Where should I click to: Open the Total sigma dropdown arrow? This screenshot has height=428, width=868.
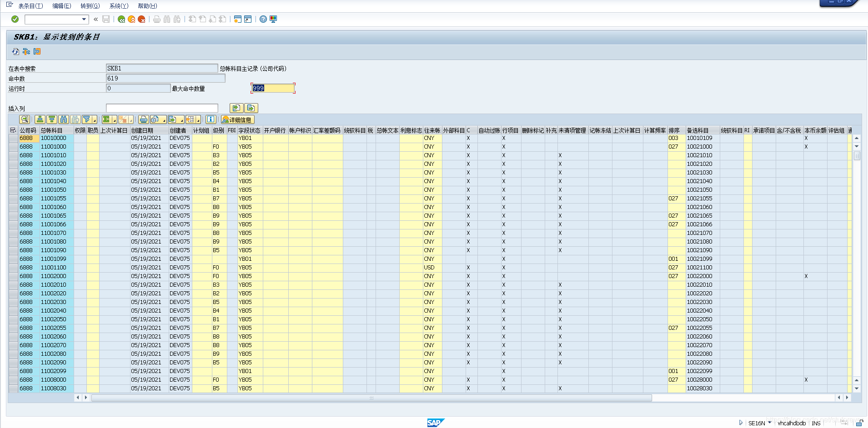pyautogui.click(x=114, y=119)
